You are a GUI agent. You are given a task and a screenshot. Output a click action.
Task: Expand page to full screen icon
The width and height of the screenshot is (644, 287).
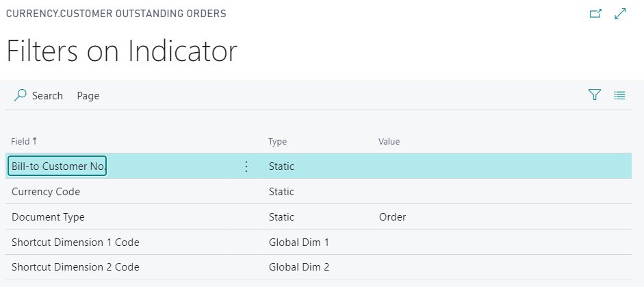pos(620,14)
